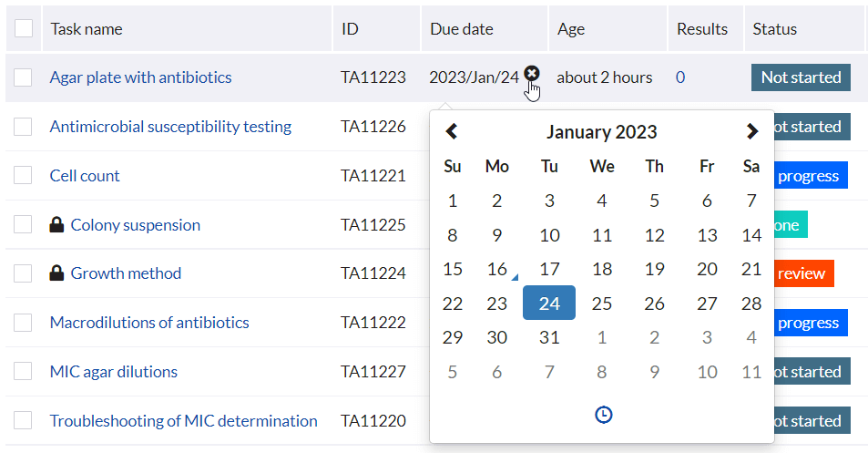Viewport: 868px width, 453px height.
Task: Sort by the Task name column header
Action: click(87, 29)
